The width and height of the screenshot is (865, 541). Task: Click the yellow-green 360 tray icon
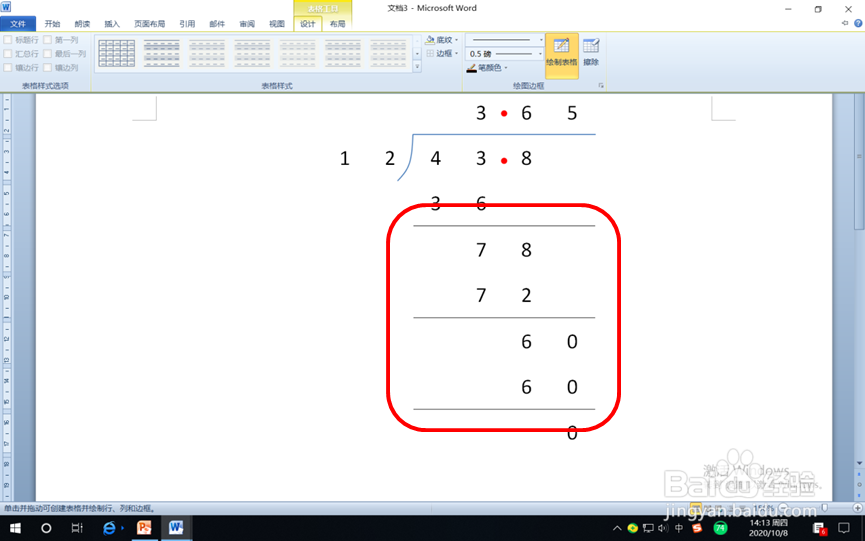[x=633, y=528]
